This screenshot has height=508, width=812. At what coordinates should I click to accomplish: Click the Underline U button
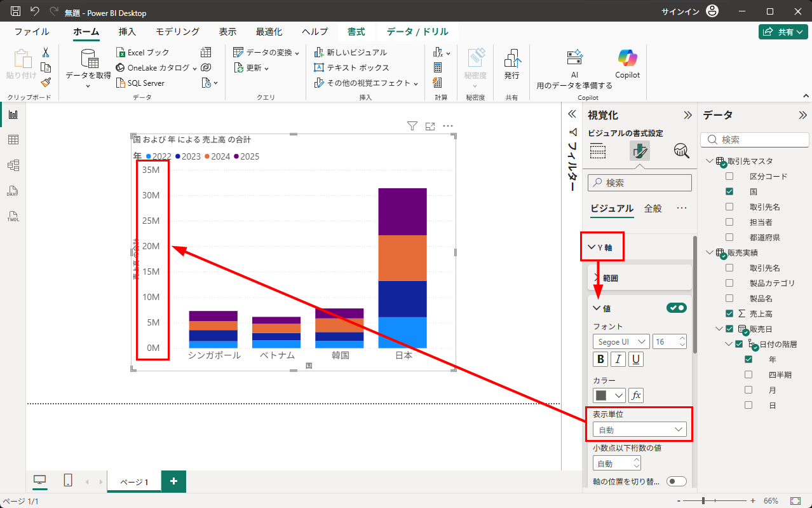click(636, 359)
